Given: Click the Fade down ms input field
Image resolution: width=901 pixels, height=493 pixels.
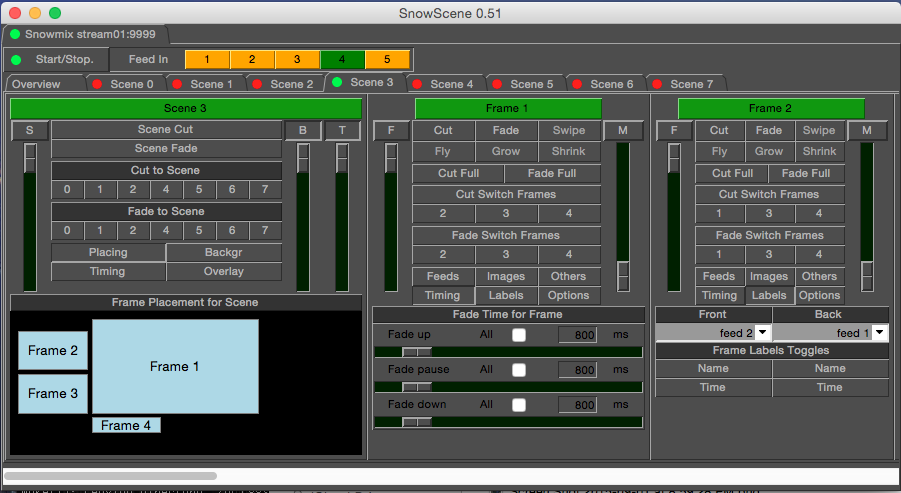Looking at the screenshot, I should [577, 405].
